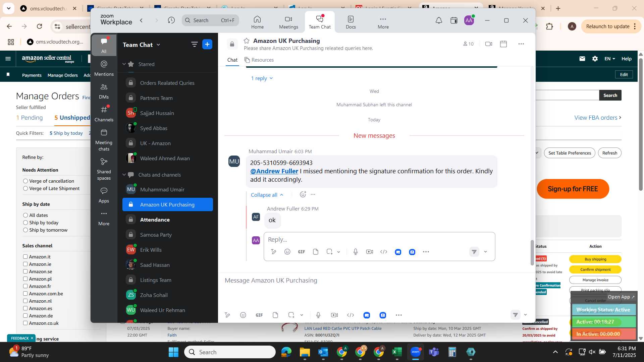Select Ship by today radio button
This screenshot has width=644, height=362.
click(x=25, y=223)
